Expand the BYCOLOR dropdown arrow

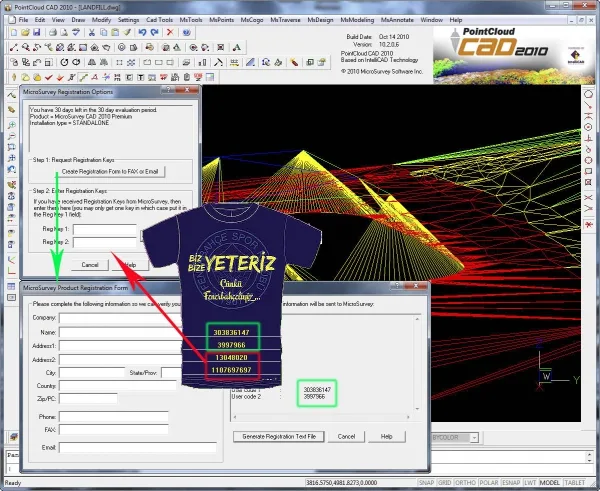pyautogui.click(x=474, y=437)
